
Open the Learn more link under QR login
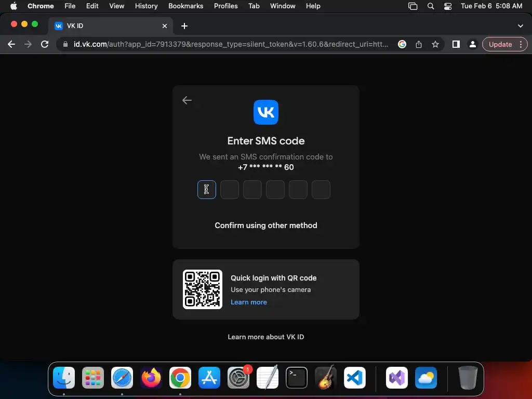tap(249, 302)
